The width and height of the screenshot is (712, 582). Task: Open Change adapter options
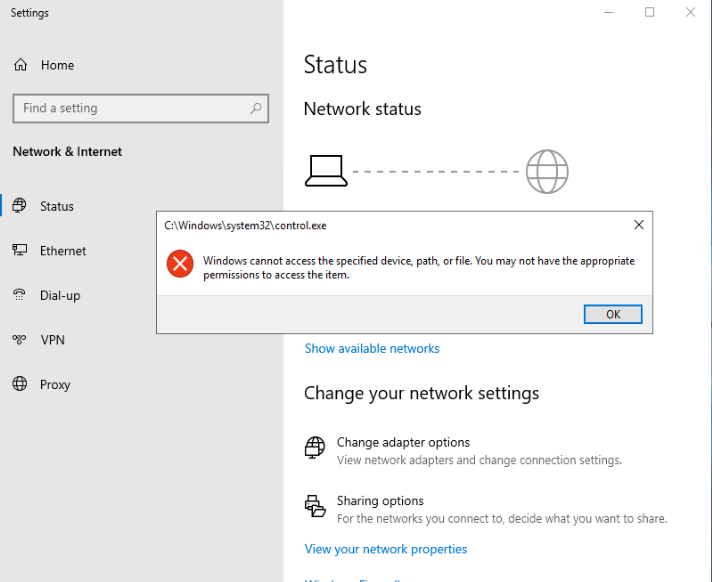click(403, 442)
